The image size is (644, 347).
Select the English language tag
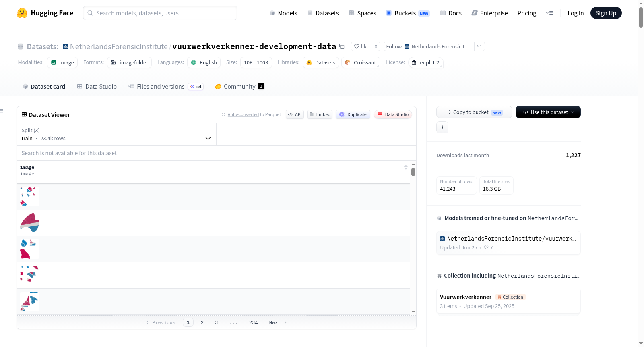pyautogui.click(x=204, y=62)
